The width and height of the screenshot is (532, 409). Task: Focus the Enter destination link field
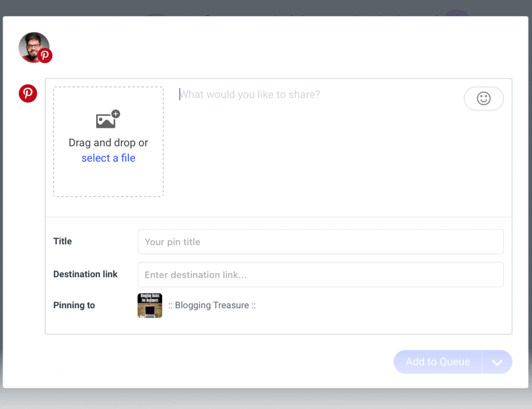(x=321, y=275)
